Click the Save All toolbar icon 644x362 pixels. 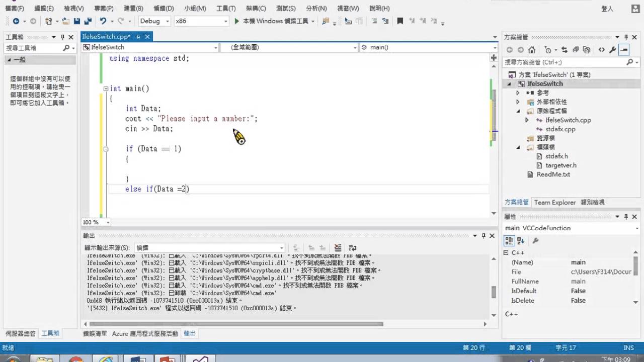[88, 21]
